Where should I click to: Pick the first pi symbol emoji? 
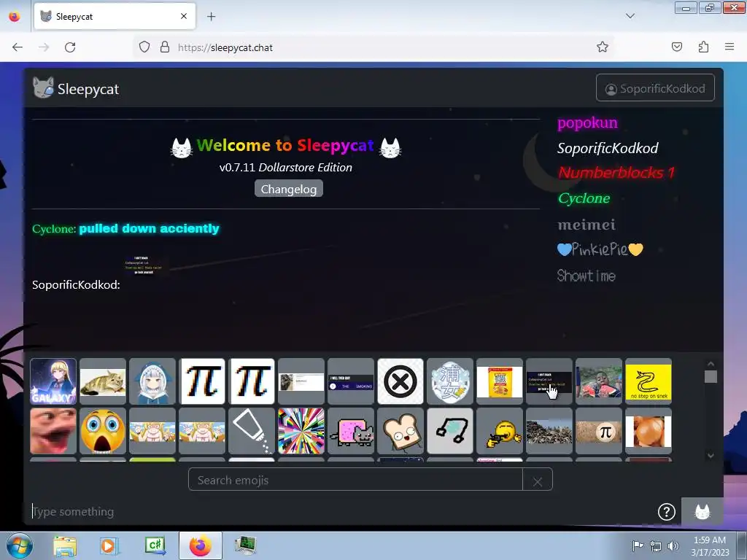coord(202,381)
